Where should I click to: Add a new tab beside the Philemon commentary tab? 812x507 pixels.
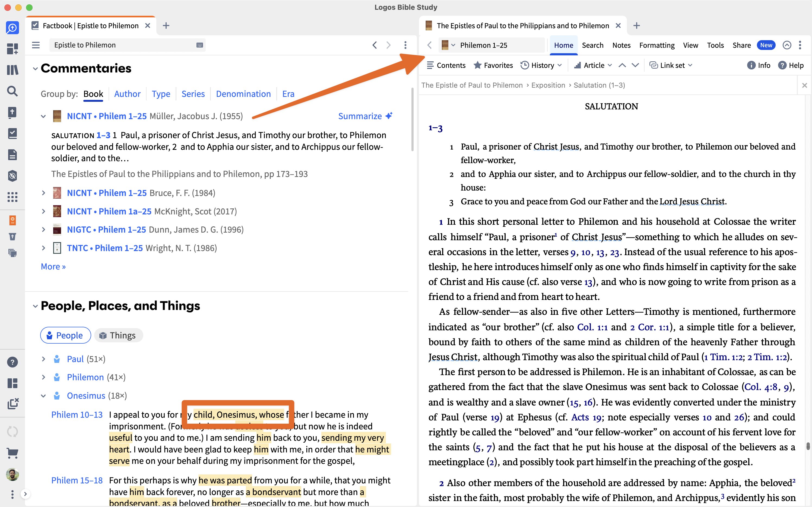coord(636,26)
